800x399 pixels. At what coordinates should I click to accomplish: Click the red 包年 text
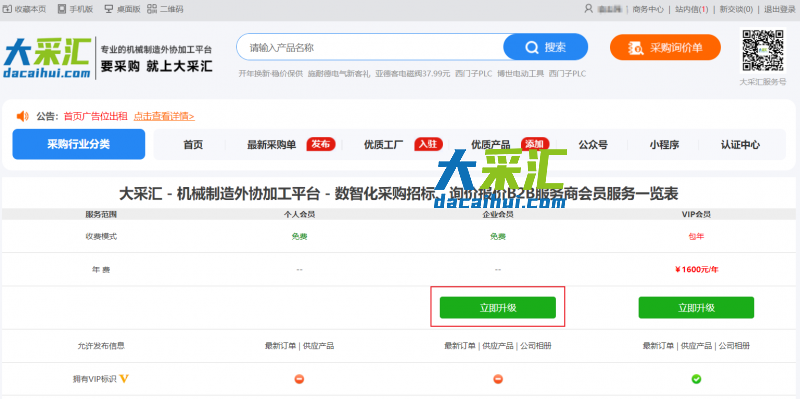[696, 237]
